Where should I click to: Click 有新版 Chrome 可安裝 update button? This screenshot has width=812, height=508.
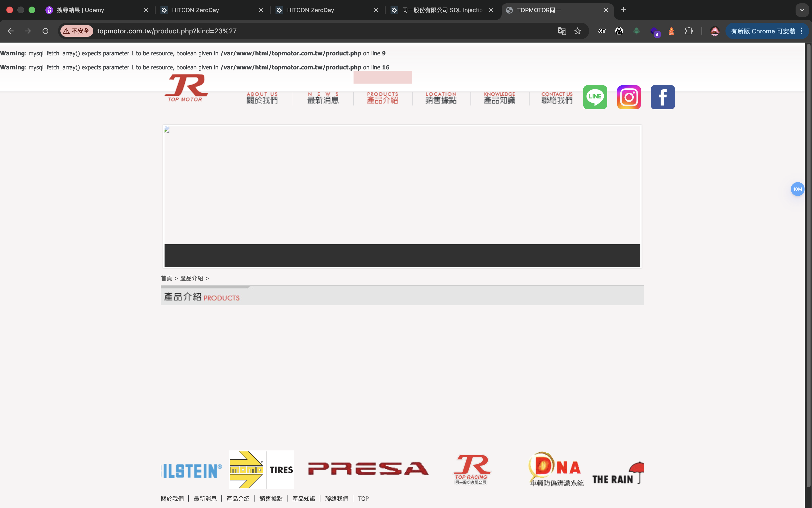(x=763, y=31)
